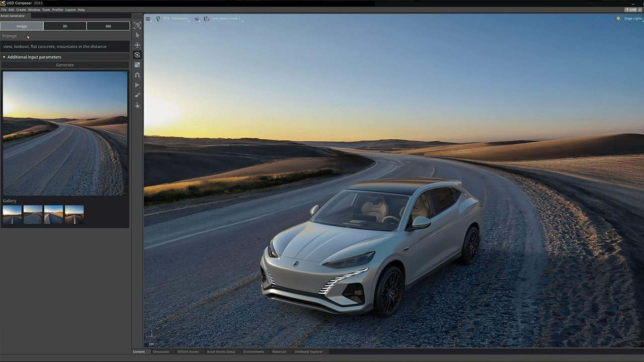
Task: Select the paint brush tool
Action: tap(137, 95)
